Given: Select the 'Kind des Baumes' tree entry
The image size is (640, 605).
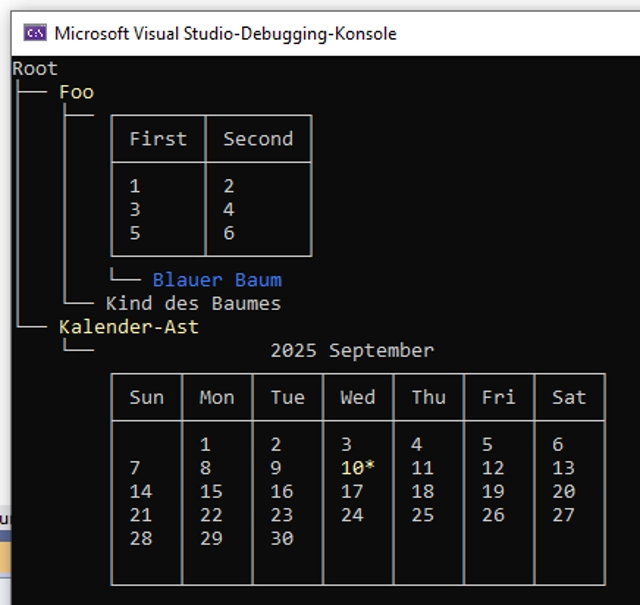Looking at the screenshot, I should [193, 303].
